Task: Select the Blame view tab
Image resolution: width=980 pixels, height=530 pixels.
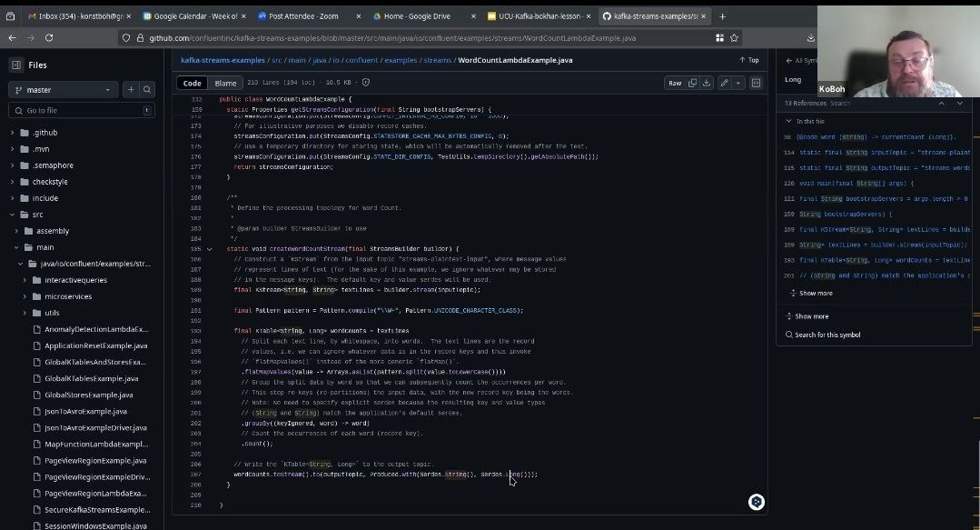Action: 225,84
